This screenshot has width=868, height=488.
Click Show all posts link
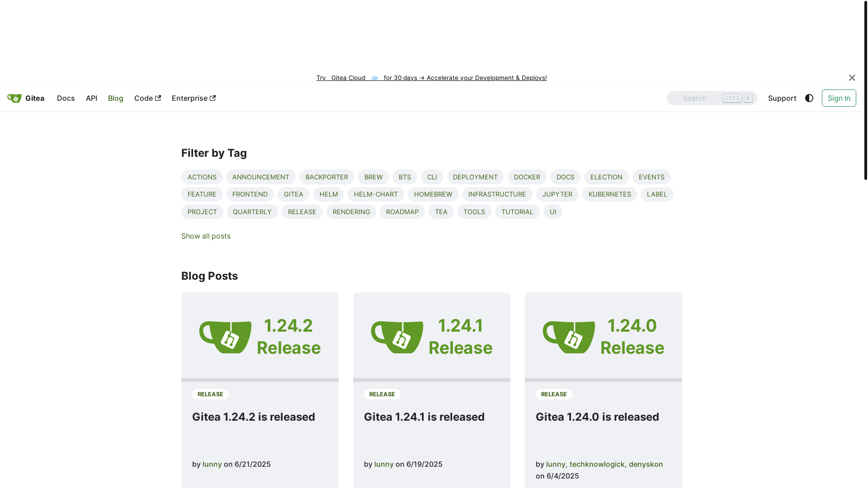206,236
